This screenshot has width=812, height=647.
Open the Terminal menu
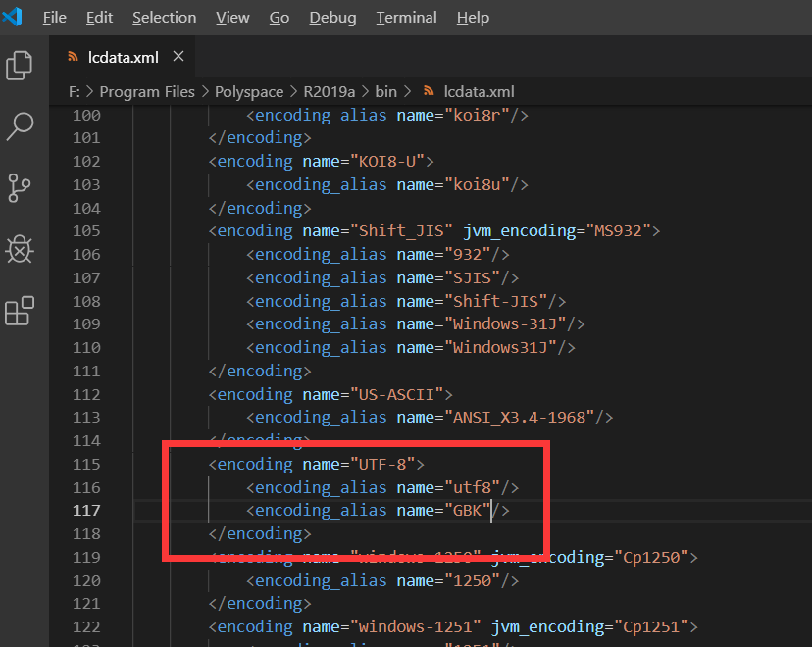click(x=406, y=17)
